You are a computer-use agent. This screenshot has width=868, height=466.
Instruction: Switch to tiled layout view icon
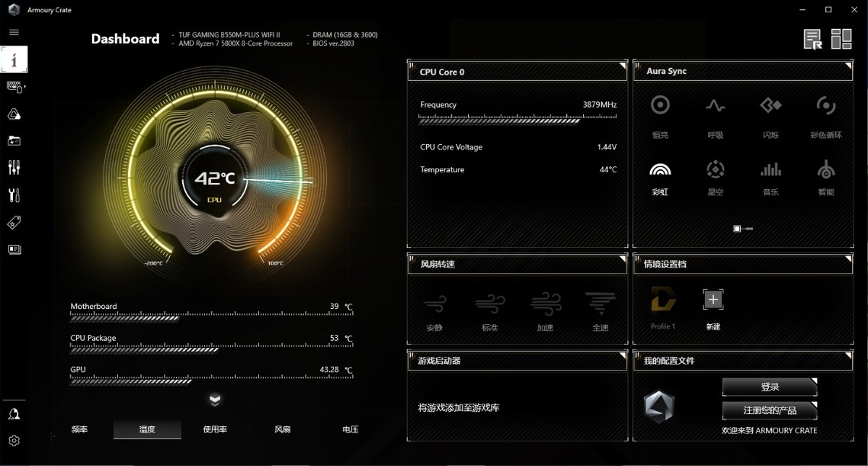coord(841,39)
